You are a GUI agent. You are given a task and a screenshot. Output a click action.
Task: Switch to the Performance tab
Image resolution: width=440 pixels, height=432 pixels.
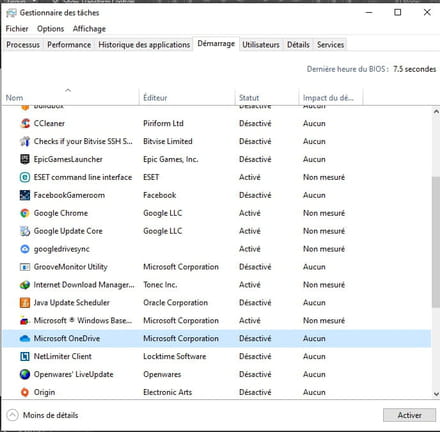coord(69,45)
